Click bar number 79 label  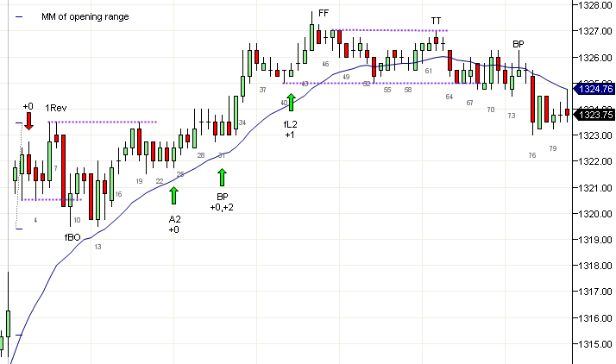tap(553, 148)
